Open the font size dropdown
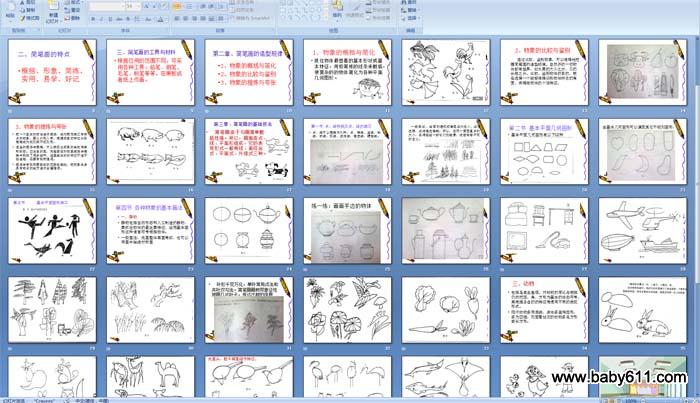 coord(134,5)
